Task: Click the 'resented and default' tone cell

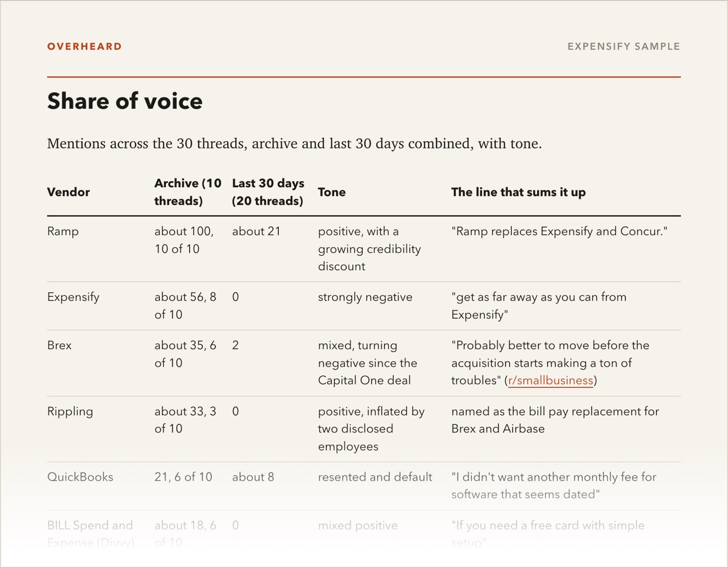Action: click(x=375, y=477)
